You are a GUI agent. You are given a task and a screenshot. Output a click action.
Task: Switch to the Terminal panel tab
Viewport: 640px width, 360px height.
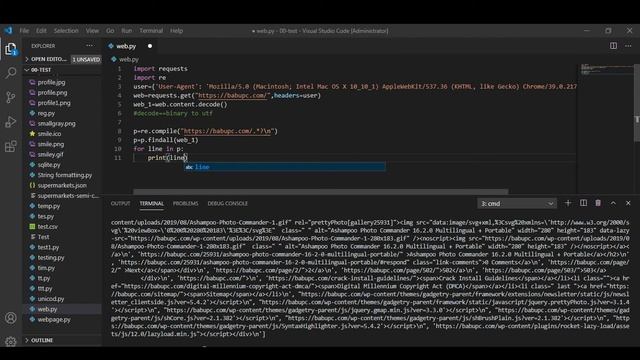151,203
